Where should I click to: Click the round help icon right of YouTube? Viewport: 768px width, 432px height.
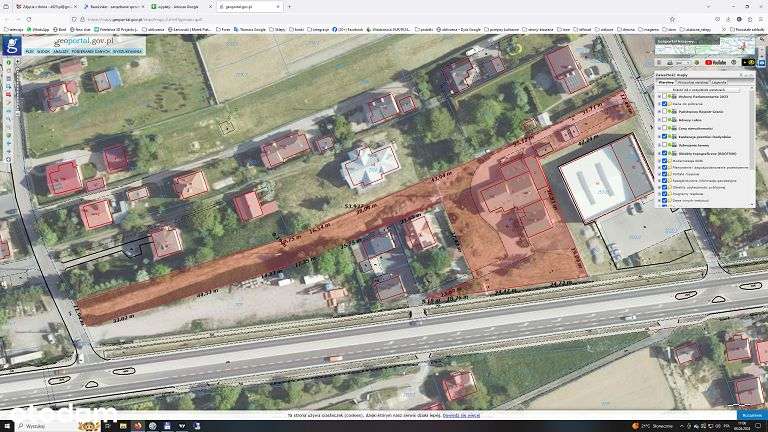point(733,62)
